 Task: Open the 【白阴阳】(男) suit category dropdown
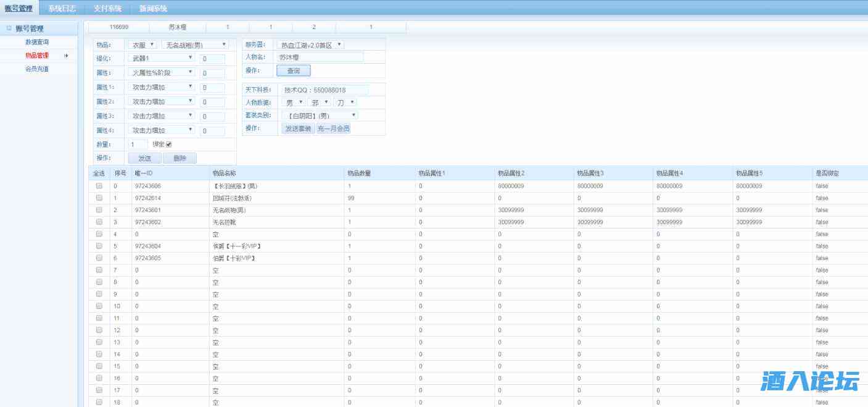[319, 115]
